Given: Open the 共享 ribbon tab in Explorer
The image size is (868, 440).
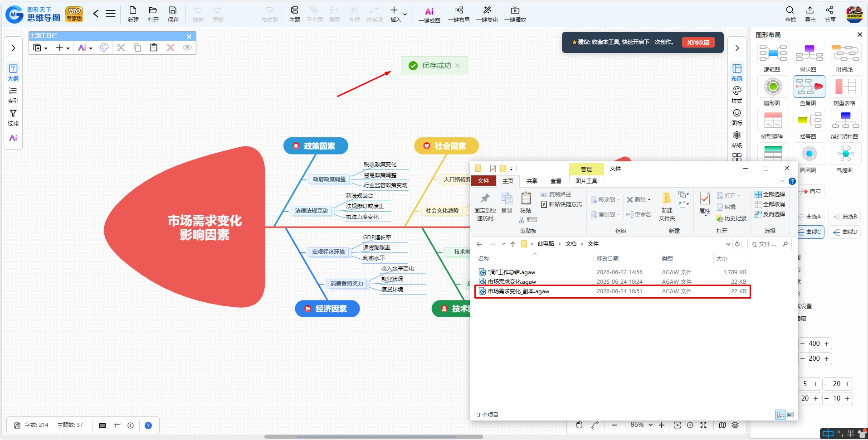Looking at the screenshot, I should (532, 181).
